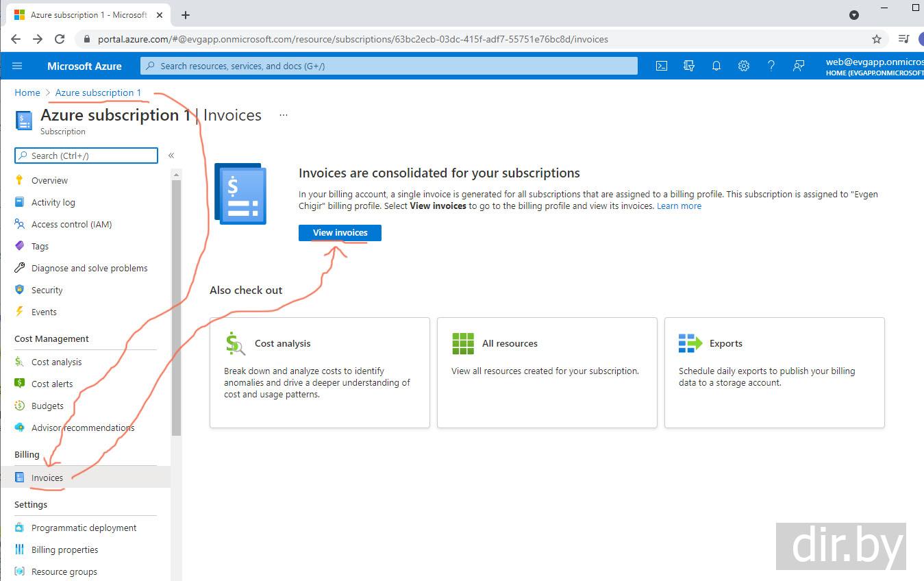The width and height of the screenshot is (924, 581).
Task: Open the Chrome tab search dropdown arrow
Action: (x=854, y=15)
